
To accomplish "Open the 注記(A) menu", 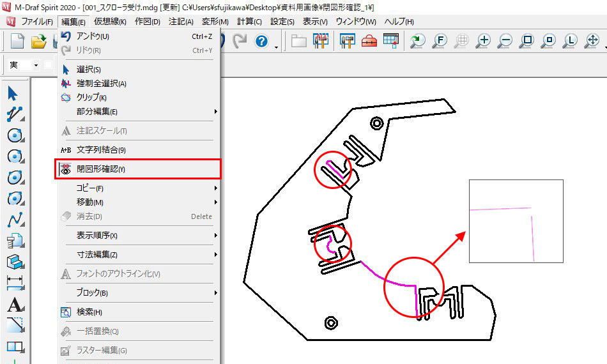I will point(181,22).
